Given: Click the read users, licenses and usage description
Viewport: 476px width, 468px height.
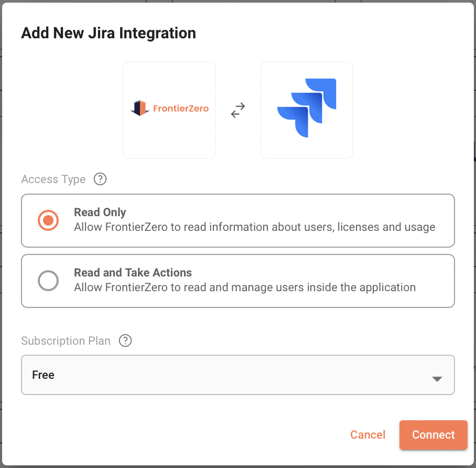Looking at the screenshot, I should pyautogui.click(x=254, y=228).
